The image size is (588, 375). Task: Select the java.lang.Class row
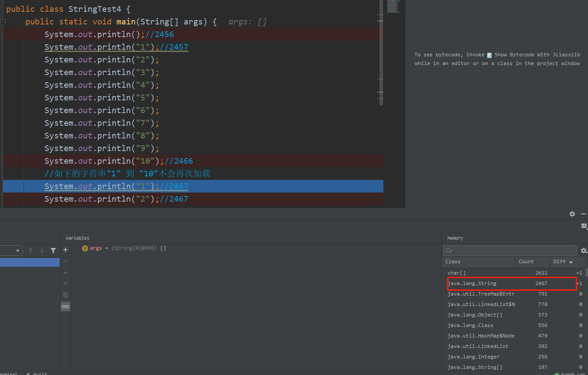[x=513, y=325]
